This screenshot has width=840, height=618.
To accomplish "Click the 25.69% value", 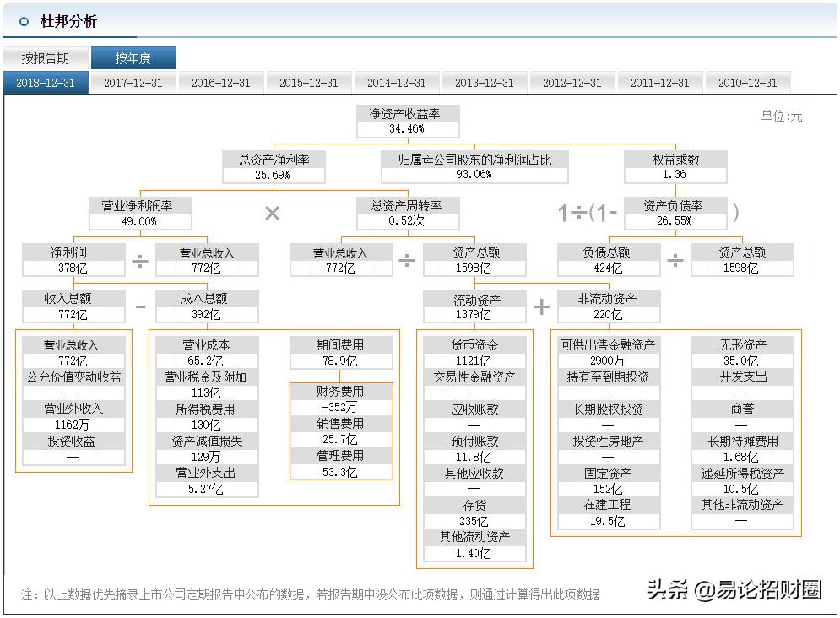I will [x=272, y=175].
